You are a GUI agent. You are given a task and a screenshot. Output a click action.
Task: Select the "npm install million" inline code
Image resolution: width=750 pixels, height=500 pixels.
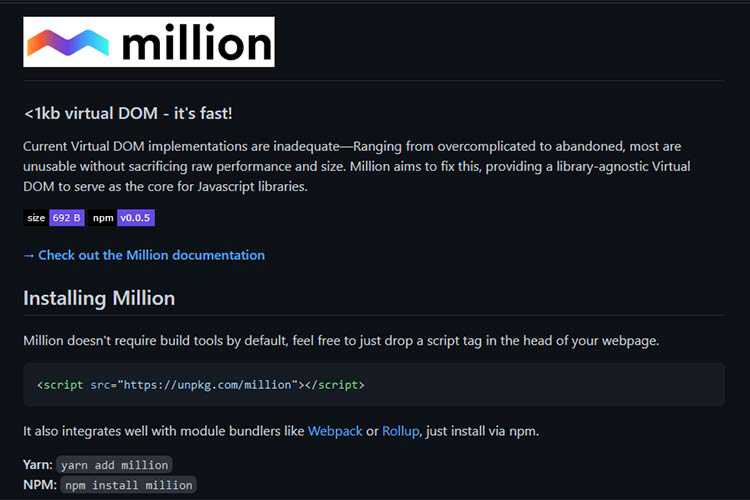(x=128, y=485)
